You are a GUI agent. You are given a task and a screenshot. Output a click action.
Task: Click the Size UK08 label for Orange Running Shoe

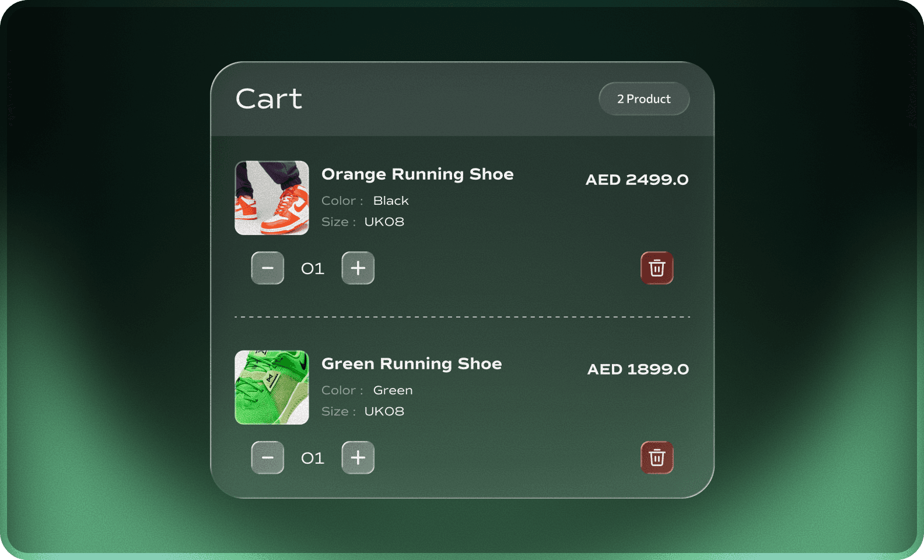[363, 222]
